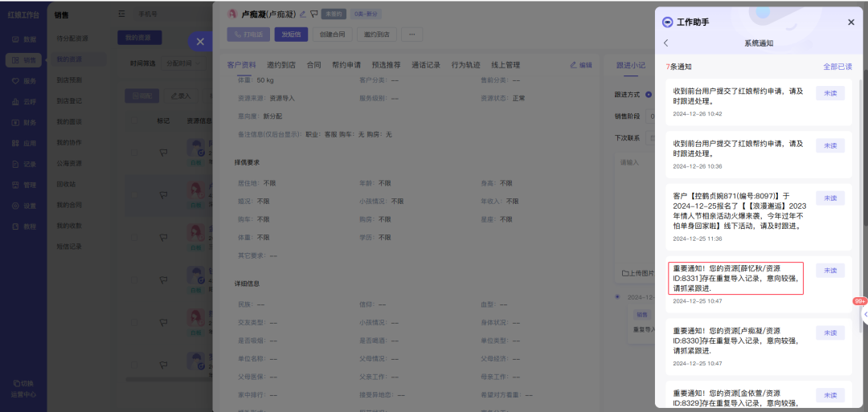Close the 工作助手 notification panel

click(x=851, y=22)
